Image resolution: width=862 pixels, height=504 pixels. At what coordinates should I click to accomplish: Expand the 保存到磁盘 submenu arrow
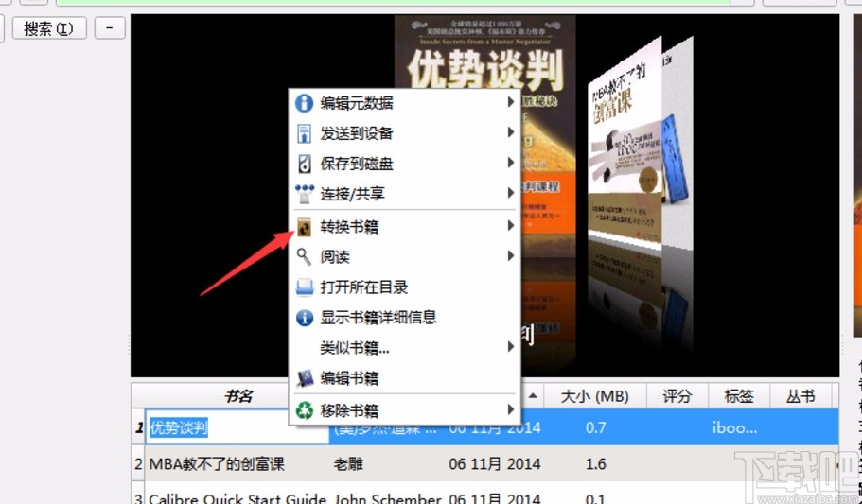click(x=511, y=163)
